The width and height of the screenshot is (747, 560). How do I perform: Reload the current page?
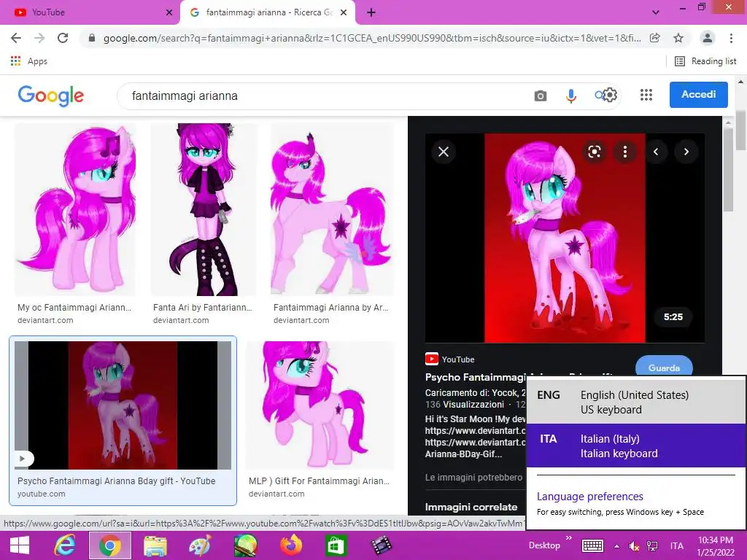[x=63, y=38]
